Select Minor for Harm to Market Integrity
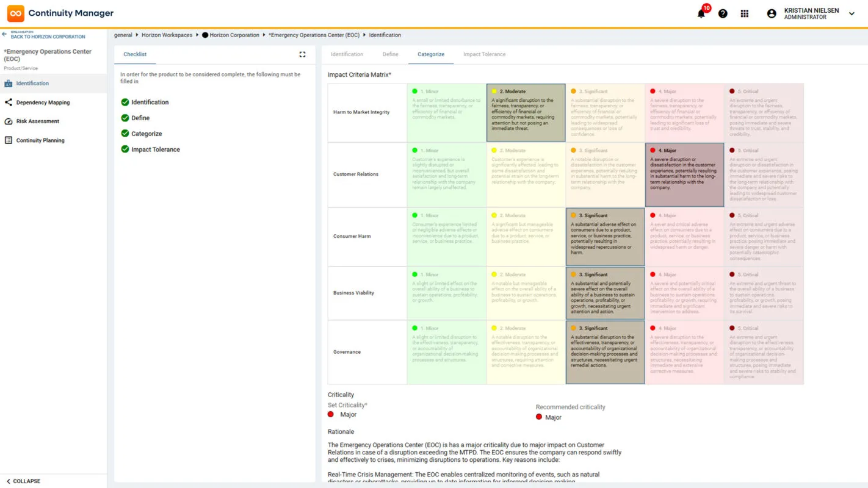 tap(447, 113)
